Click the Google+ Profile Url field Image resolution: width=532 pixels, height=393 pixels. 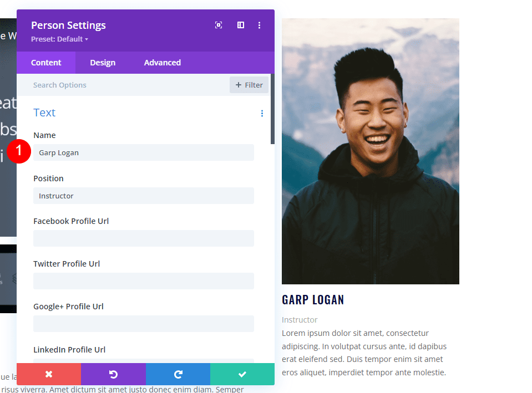click(144, 324)
